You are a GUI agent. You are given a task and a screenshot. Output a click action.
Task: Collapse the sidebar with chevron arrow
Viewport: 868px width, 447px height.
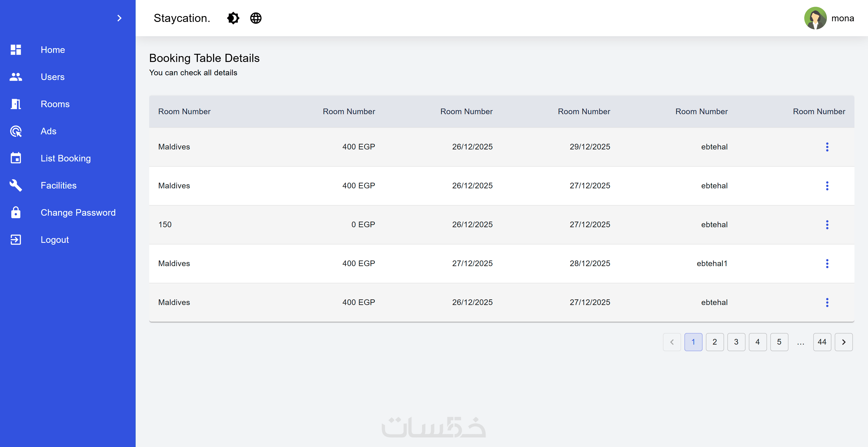coord(119,18)
